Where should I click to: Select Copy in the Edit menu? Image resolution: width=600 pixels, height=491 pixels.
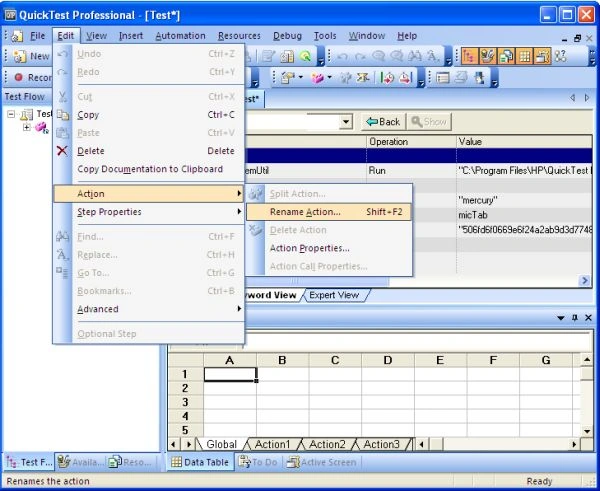[149, 115]
